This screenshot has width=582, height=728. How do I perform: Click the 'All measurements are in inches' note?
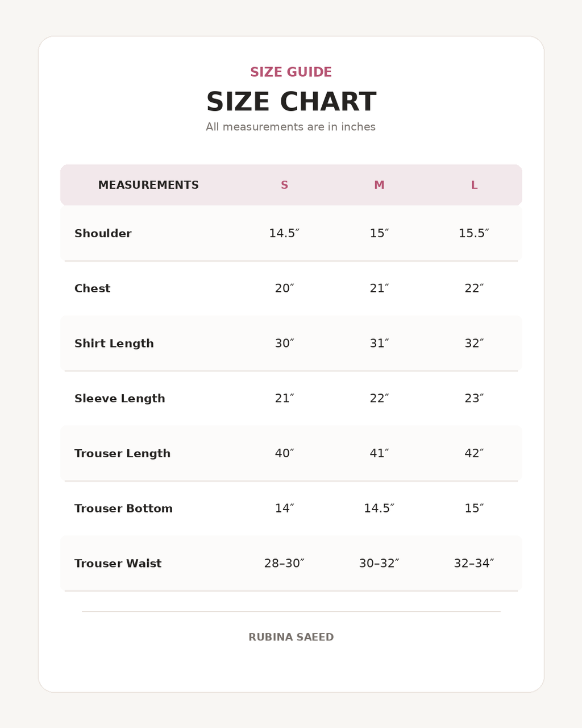[x=291, y=127]
